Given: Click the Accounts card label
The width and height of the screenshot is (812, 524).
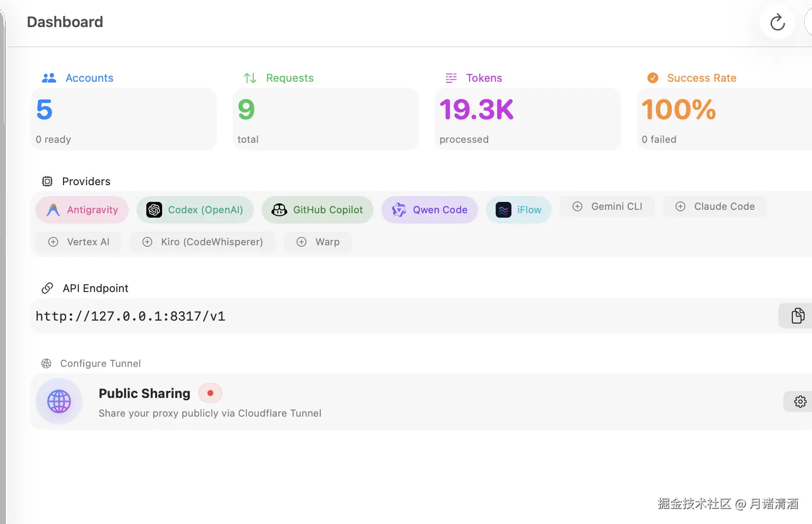Looking at the screenshot, I should pyautogui.click(x=89, y=78).
